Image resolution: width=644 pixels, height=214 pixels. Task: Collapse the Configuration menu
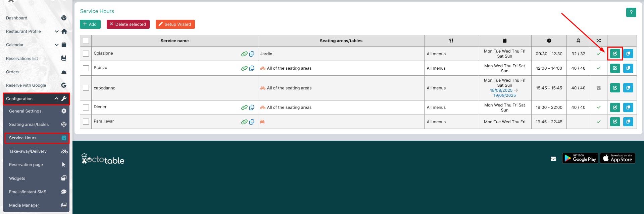tap(36, 99)
